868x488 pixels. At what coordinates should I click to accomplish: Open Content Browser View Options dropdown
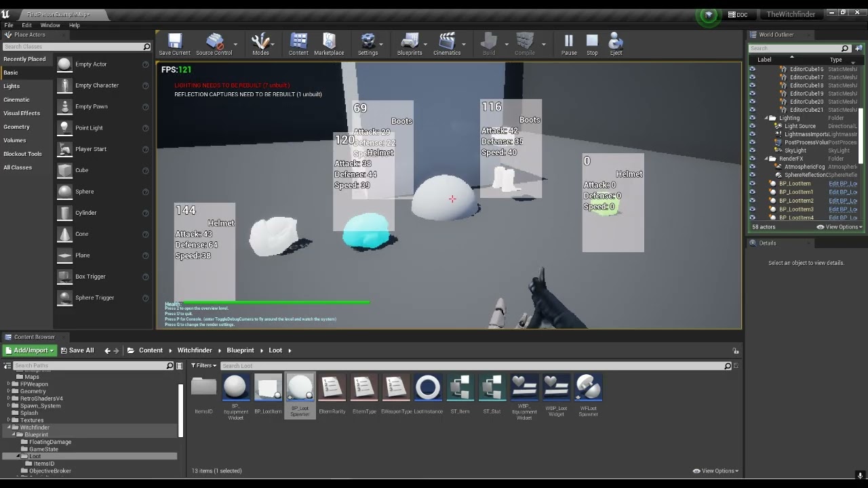coord(715,471)
